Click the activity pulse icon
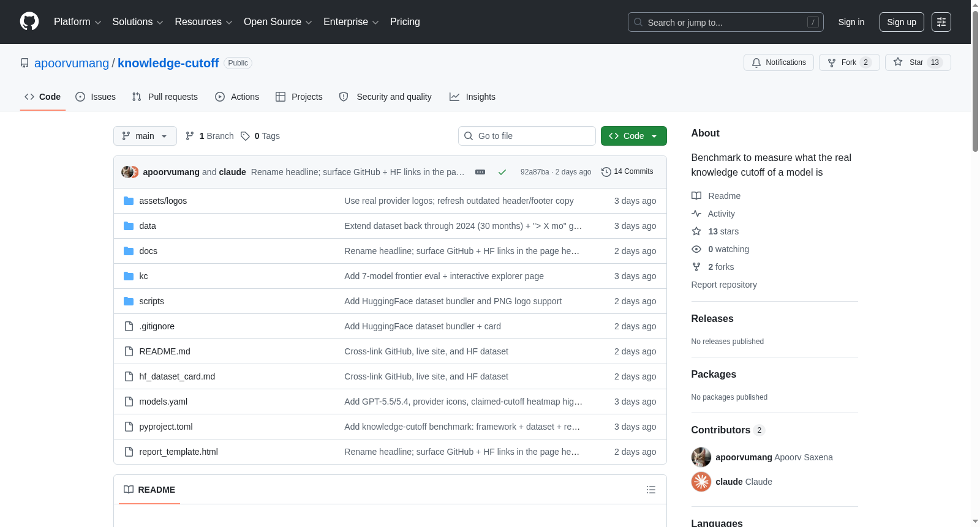Image resolution: width=980 pixels, height=527 pixels. pyautogui.click(x=696, y=214)
